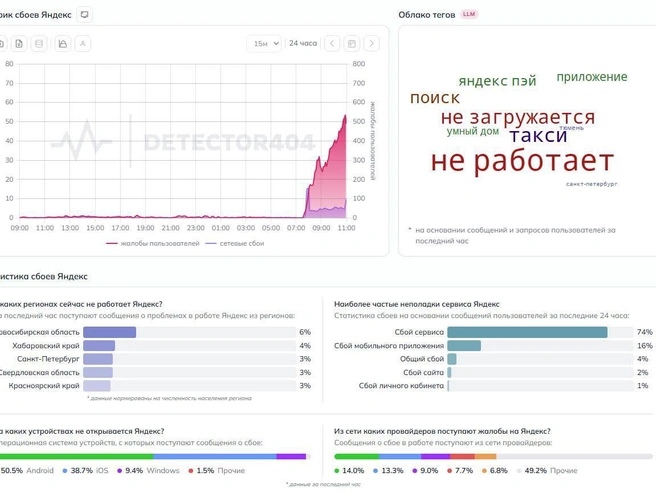Click the iOS 38.7% legend item

pos(85,470)
